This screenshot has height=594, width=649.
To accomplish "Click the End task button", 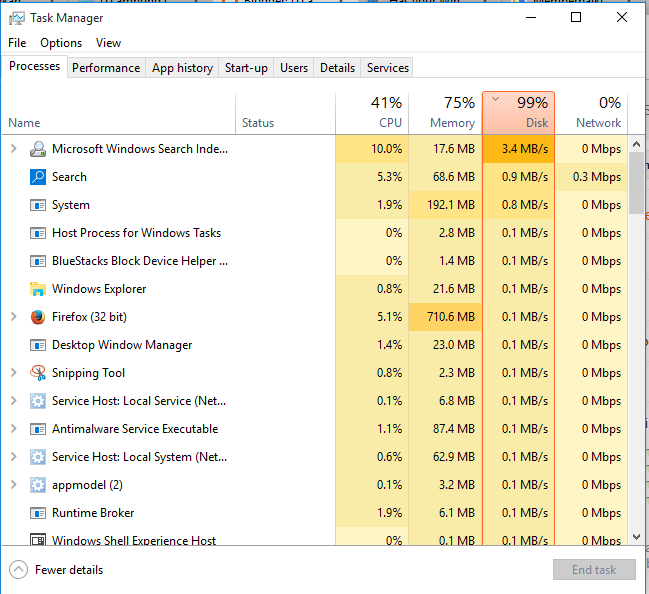I will pyautogui.click(x=594, y=570).
